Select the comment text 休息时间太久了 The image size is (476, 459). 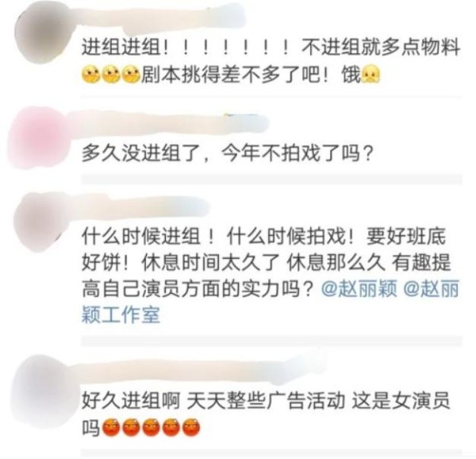click(210, 262)
